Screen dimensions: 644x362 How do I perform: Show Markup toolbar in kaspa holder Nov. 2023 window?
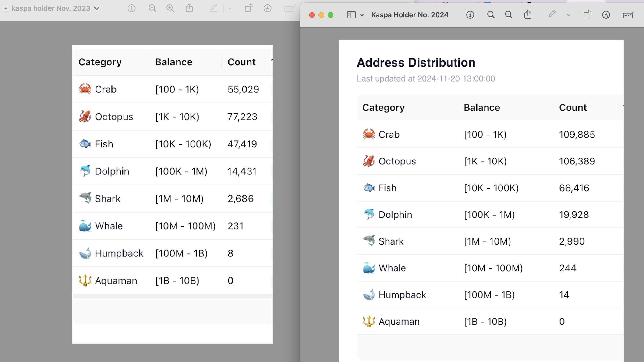268,8
